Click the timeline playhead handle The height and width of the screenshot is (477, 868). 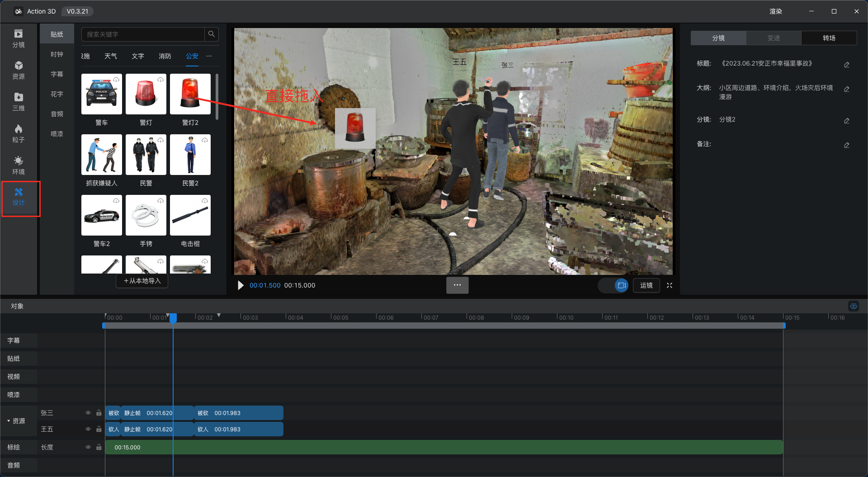pyautogui.click(x=173, y=318)
